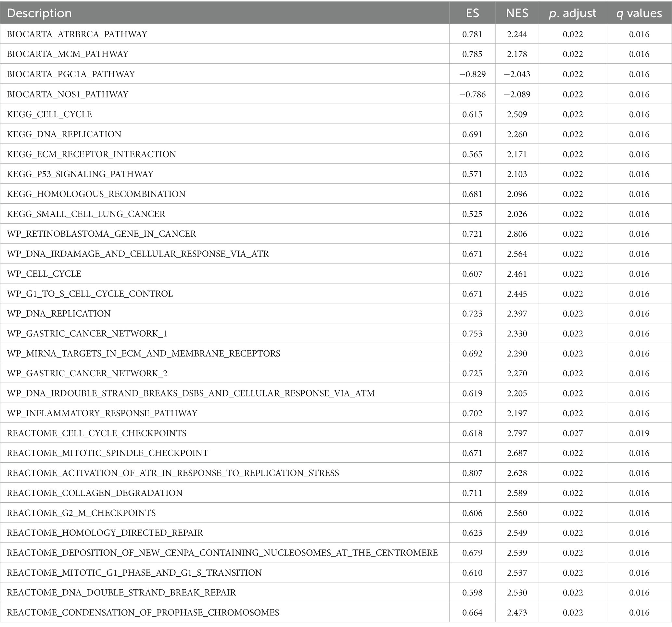This screenshot has height=627, width=672.
Task: Select KEGG_DNA_REPLICATION description
Action: [x=64, y=134]
